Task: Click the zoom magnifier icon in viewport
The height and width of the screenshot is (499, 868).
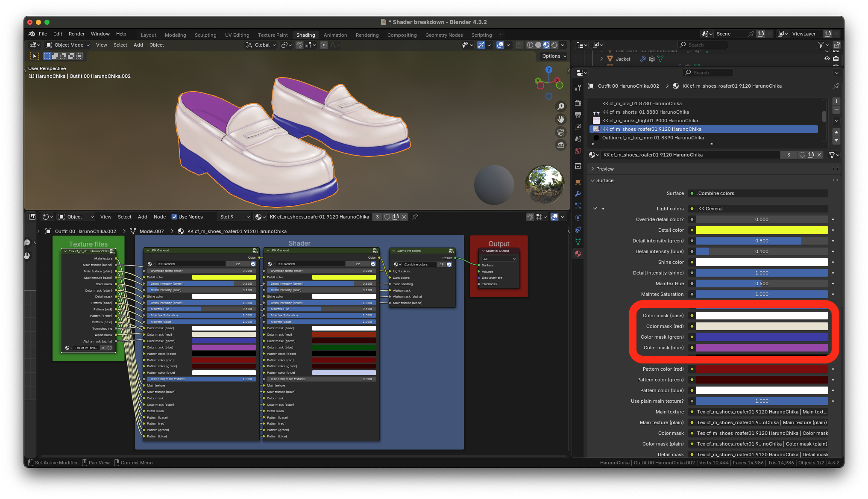Action: [x=561, y=106]
